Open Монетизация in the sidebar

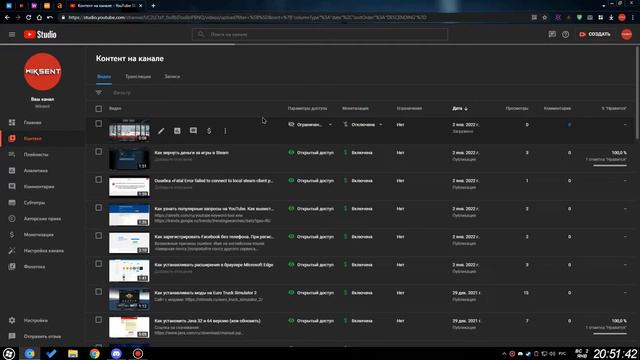pyautogui.click(x=38, y=235)
